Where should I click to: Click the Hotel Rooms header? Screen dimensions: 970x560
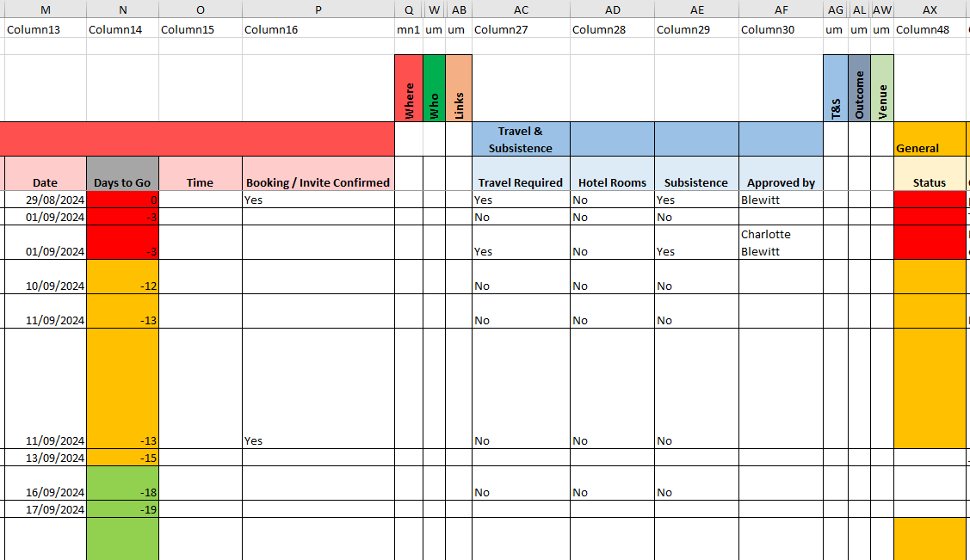(x=613, y=174)
